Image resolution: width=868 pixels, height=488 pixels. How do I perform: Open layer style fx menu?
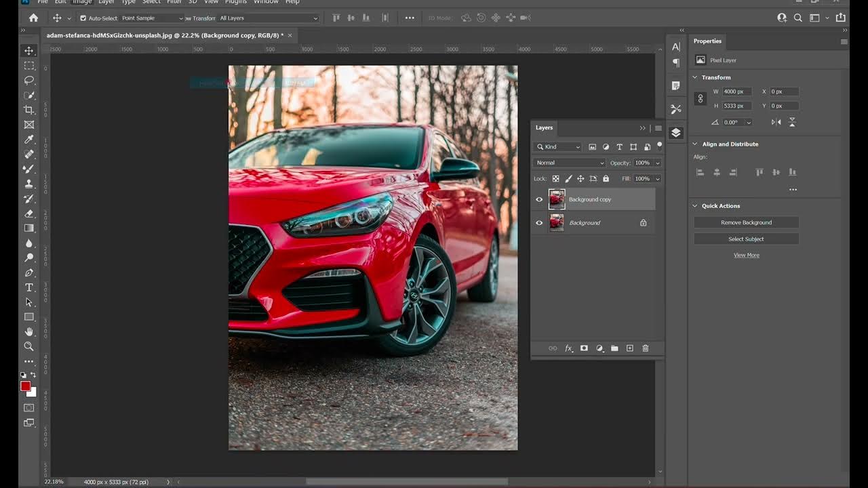569,348
